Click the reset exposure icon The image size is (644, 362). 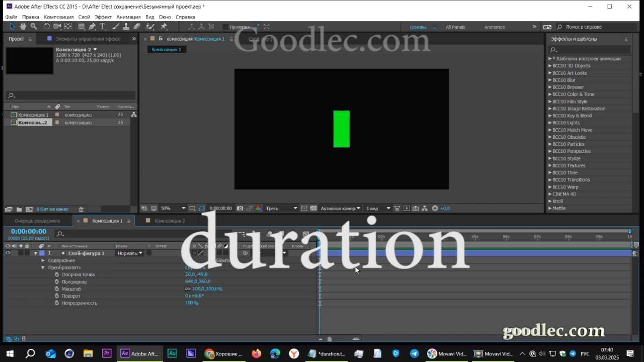(435, 208)
